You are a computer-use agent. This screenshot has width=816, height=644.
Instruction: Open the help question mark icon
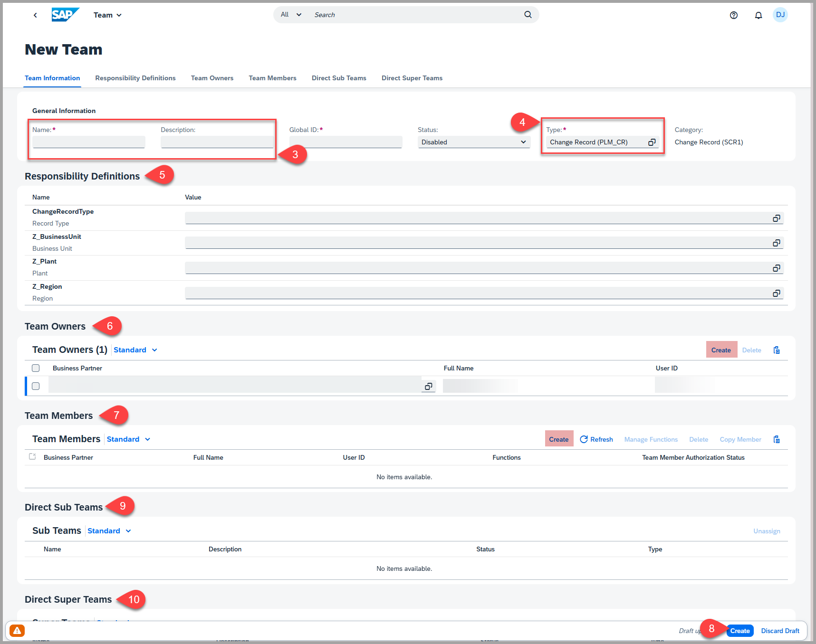pyautogui.click(x=733, y=15)
